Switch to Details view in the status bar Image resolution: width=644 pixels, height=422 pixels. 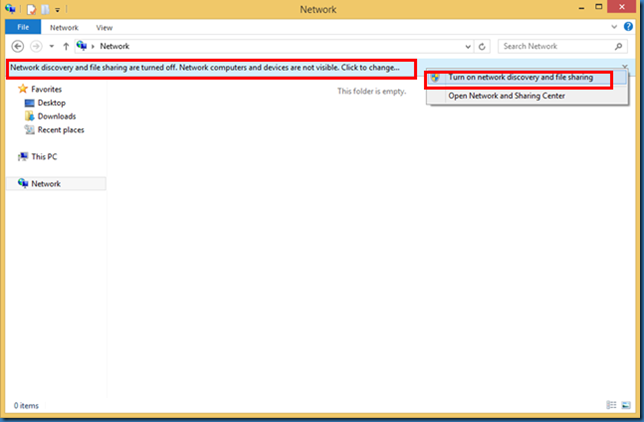pos(612,405)
